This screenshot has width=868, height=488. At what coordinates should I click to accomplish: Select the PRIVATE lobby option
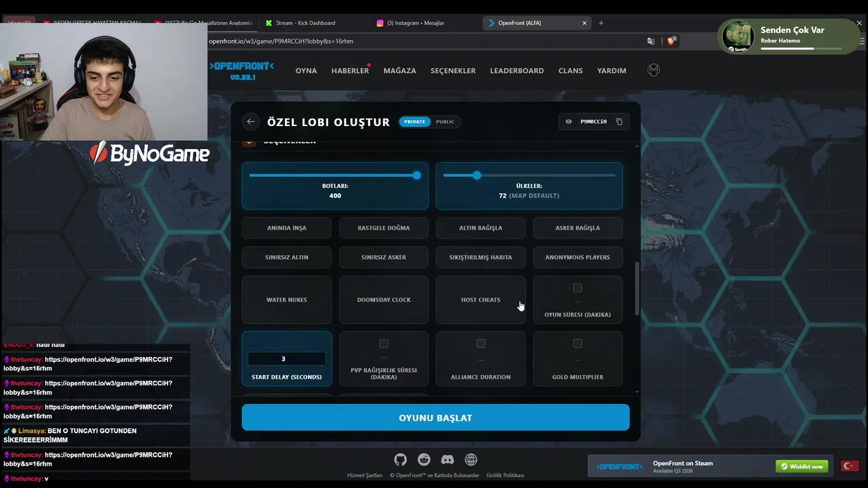(414, 122)
